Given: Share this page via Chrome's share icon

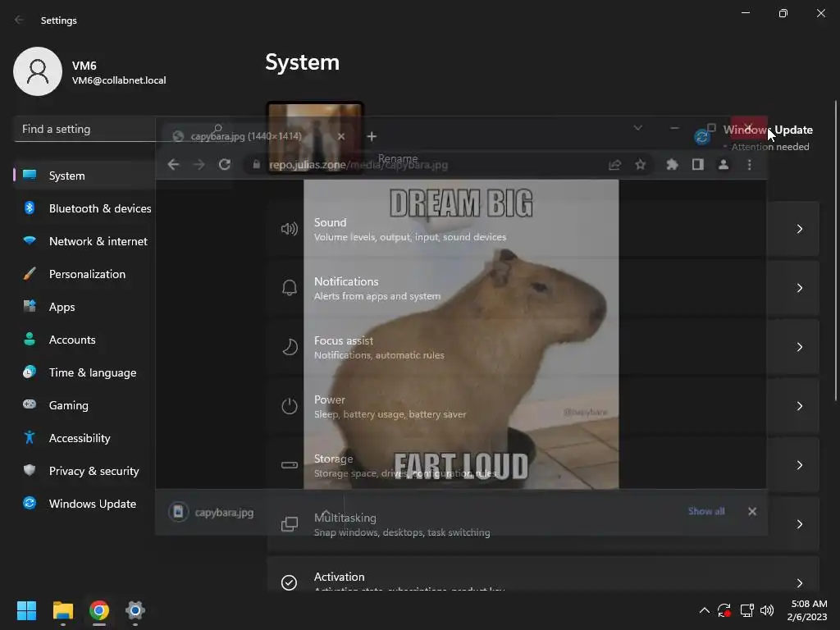Looking at the screenshot, I should point(614,164).
